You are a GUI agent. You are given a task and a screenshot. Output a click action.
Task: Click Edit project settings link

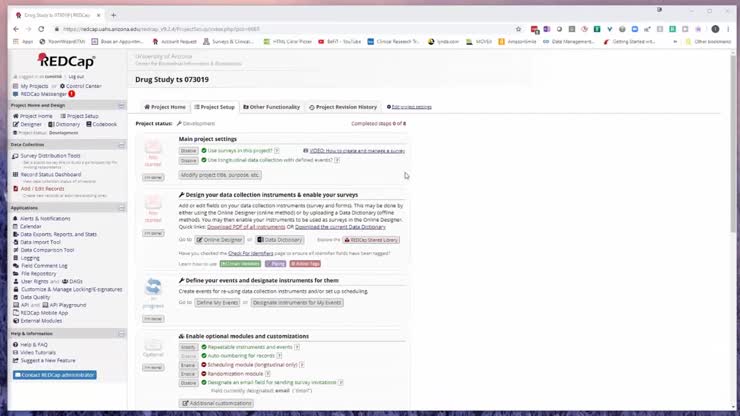pos(412,107)
